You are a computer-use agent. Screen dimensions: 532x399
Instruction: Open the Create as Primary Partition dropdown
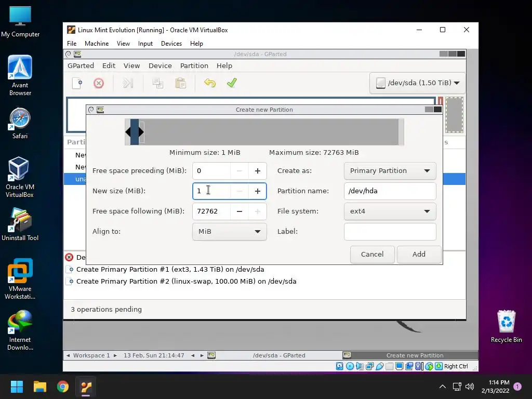coord(390,170)
